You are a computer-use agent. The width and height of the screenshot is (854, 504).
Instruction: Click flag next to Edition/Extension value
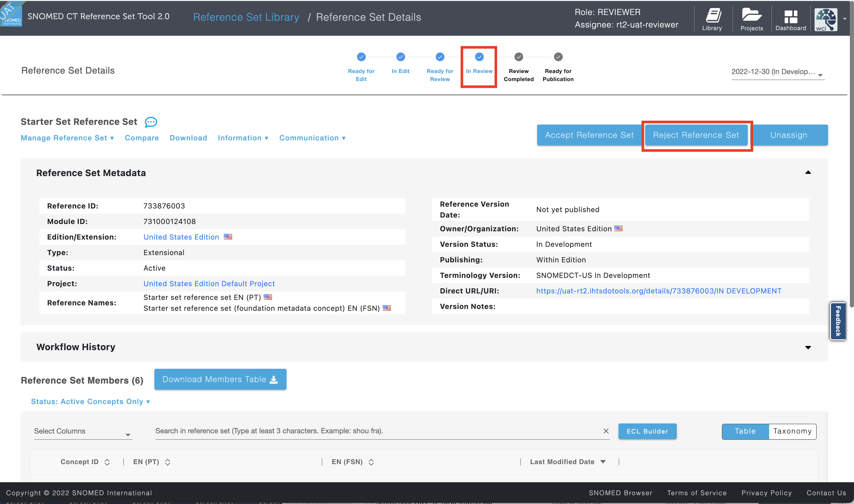point(228,237)
